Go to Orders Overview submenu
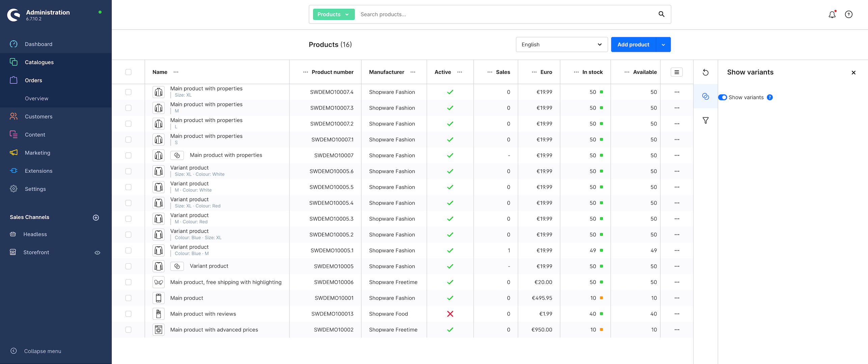This screenshot has height=364, width=868. point(36,98)
